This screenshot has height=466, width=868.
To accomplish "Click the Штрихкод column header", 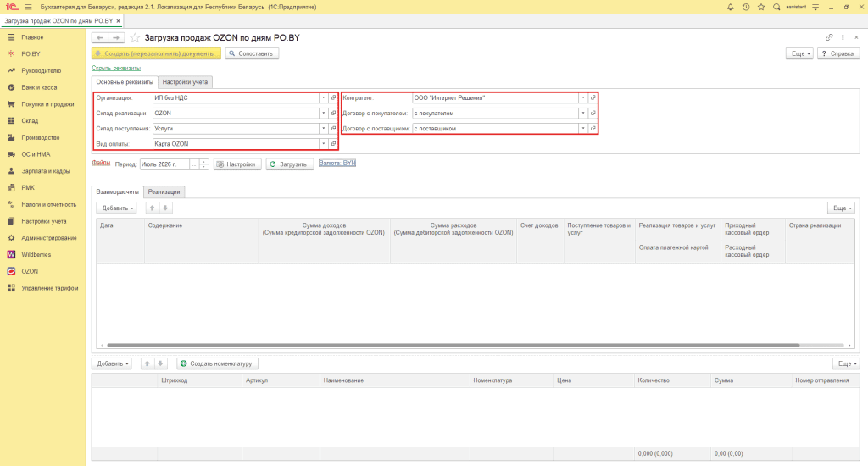I will pyautogui.click(x=199, y=380).
